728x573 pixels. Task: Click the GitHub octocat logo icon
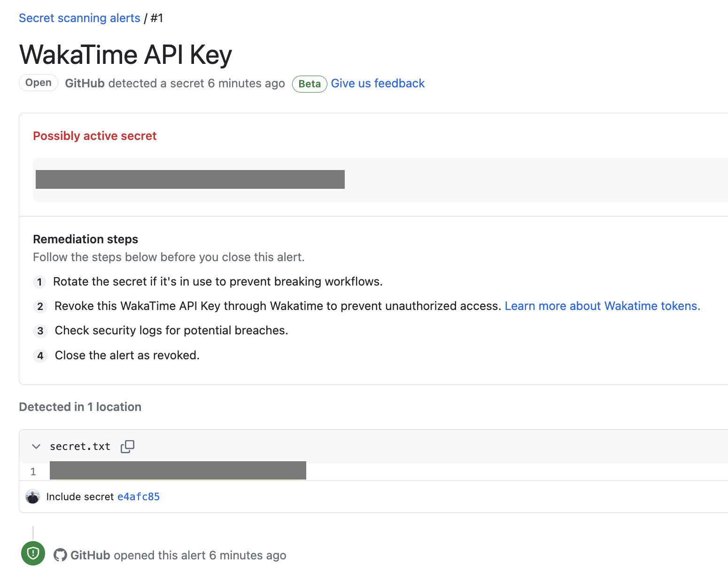coord(60,555)
